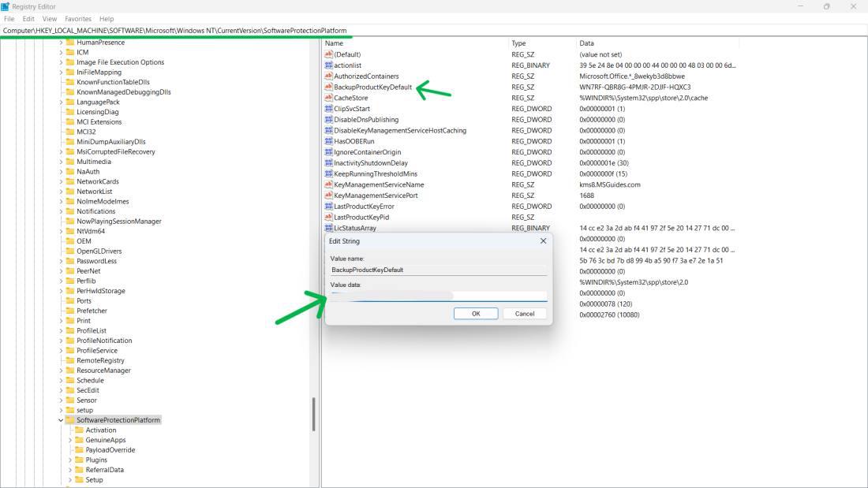Click the LastProductKeyError DWORD icon

pos(328,206)
